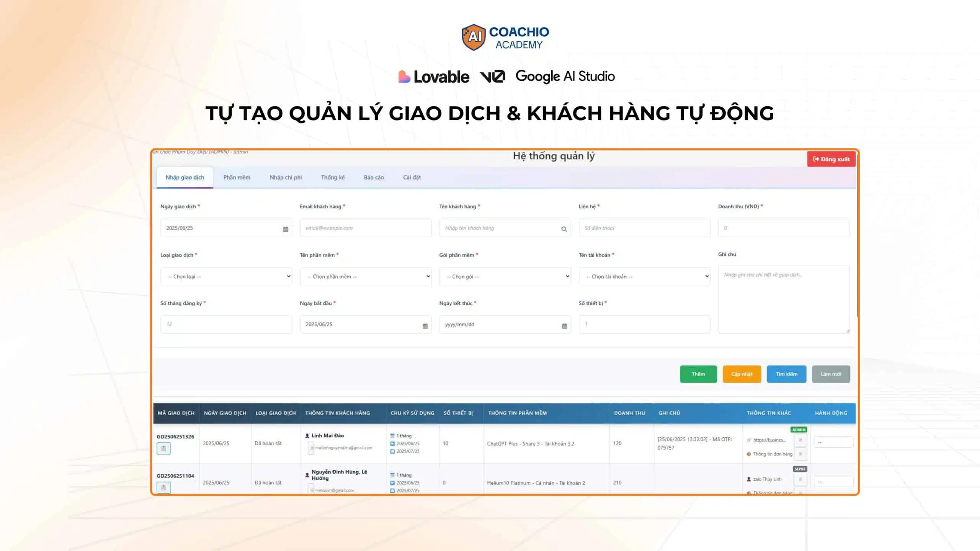Click the green Thêm button
The image size is (980, 551).
(x=698, y=374)
